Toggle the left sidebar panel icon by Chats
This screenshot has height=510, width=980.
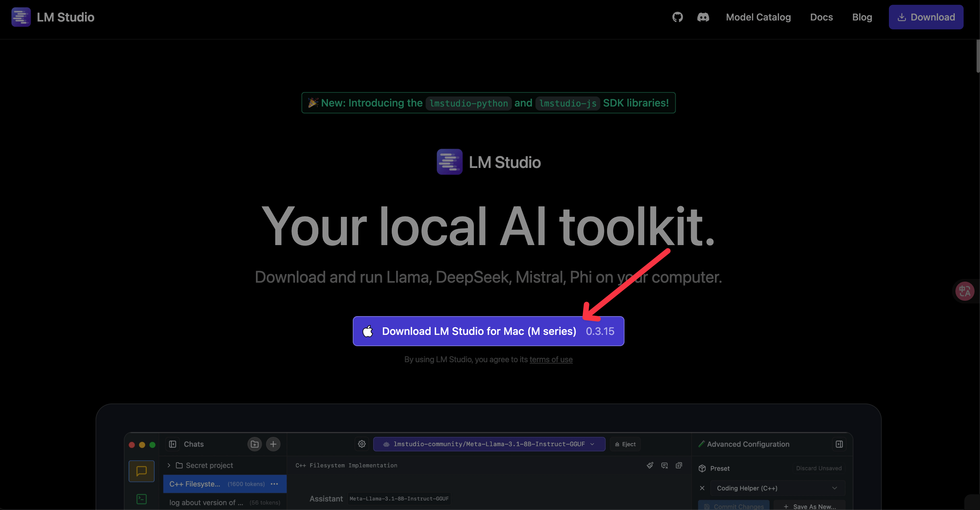point(172,444)
